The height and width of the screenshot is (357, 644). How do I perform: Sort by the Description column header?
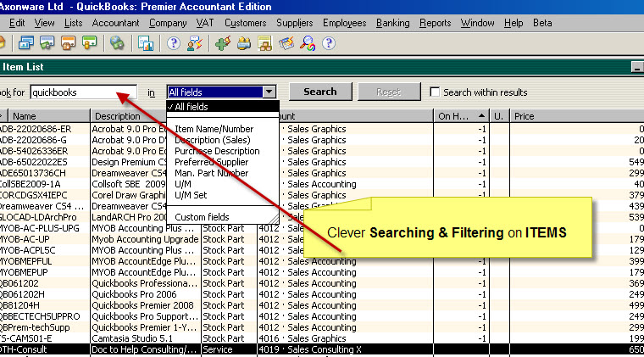coord(129,116)
